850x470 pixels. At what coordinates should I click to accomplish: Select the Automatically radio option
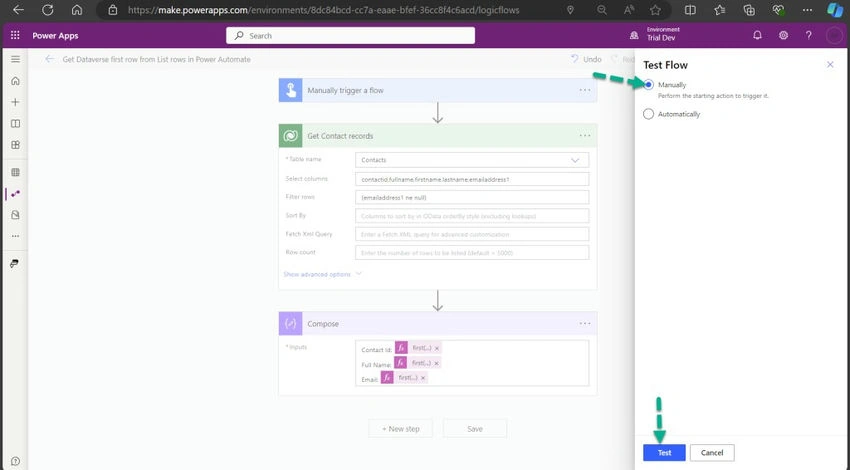coord(648,114)
